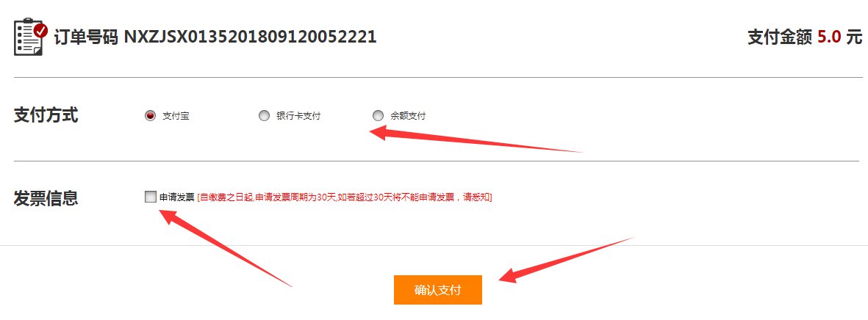Click the 发票信息 section heading
The height and width of the screenshot is (320, 868).
[x=46, y=198]
